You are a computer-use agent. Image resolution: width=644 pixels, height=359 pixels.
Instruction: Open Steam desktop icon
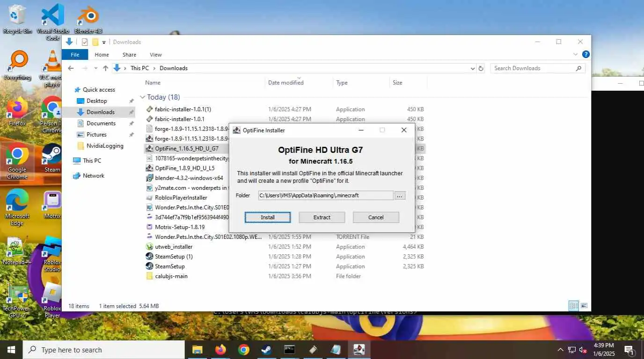coord(52,159)
